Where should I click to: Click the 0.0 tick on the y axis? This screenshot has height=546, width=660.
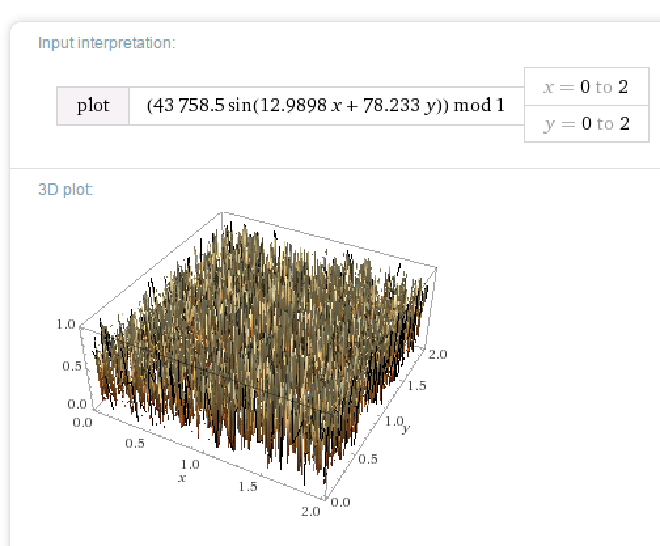pos(341,501)
